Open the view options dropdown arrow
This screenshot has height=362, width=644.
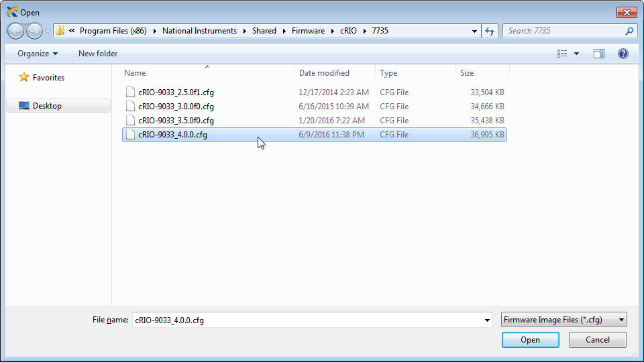(576, 54)
